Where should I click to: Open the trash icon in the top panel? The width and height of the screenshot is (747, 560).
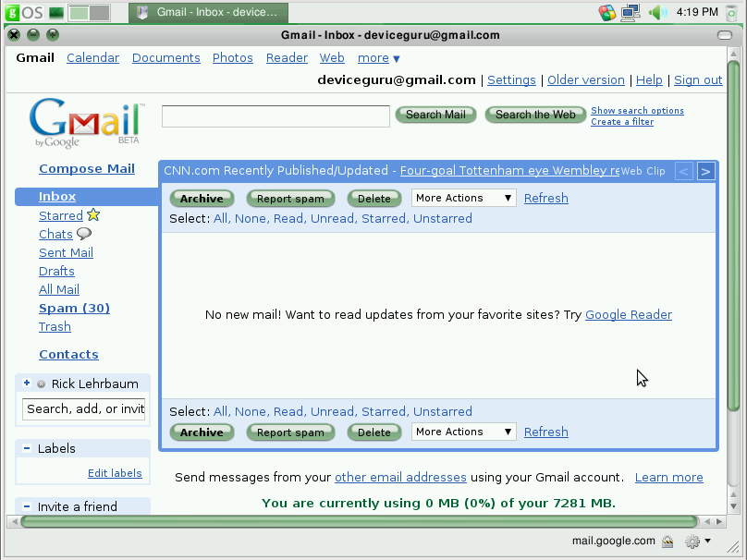tap(731, 12)
